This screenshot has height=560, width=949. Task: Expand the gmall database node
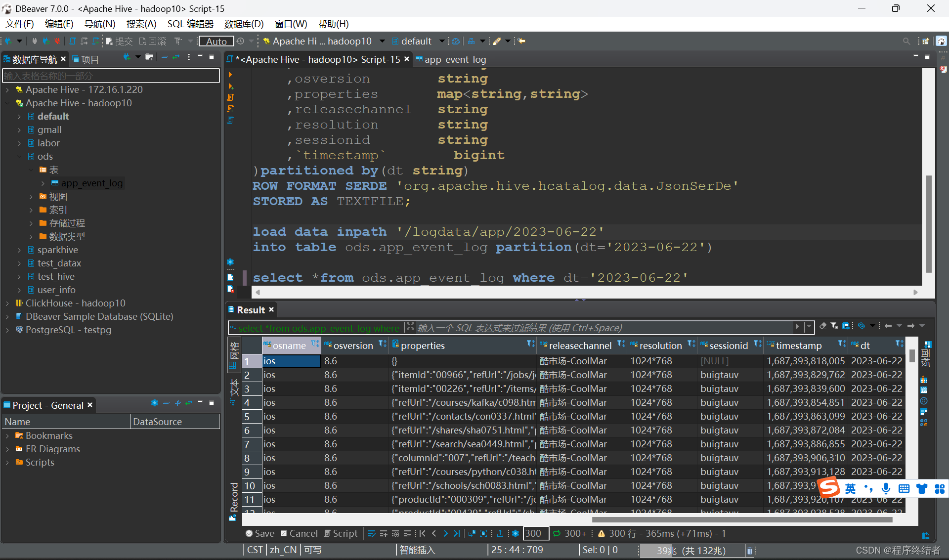[x=19, y=129]
